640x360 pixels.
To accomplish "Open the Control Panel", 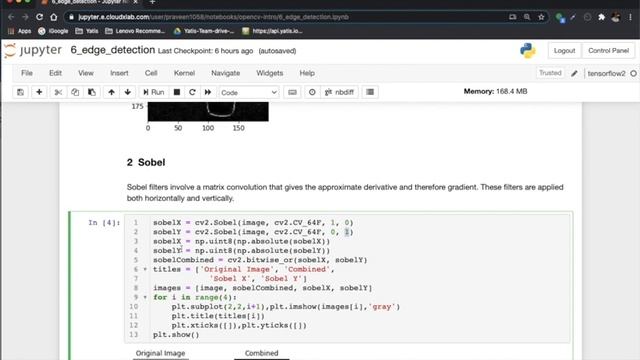I will tap(608, 51).
